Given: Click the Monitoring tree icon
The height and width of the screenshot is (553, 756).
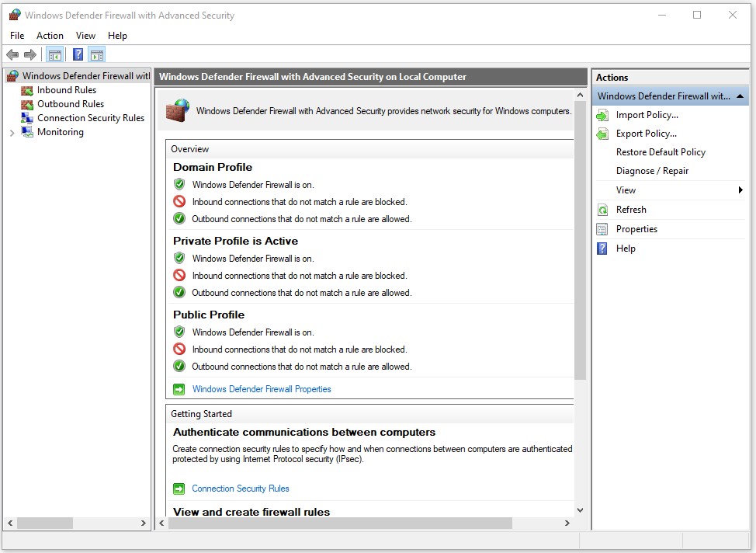Looking at the screenshot, I should [x=27, y=132].
